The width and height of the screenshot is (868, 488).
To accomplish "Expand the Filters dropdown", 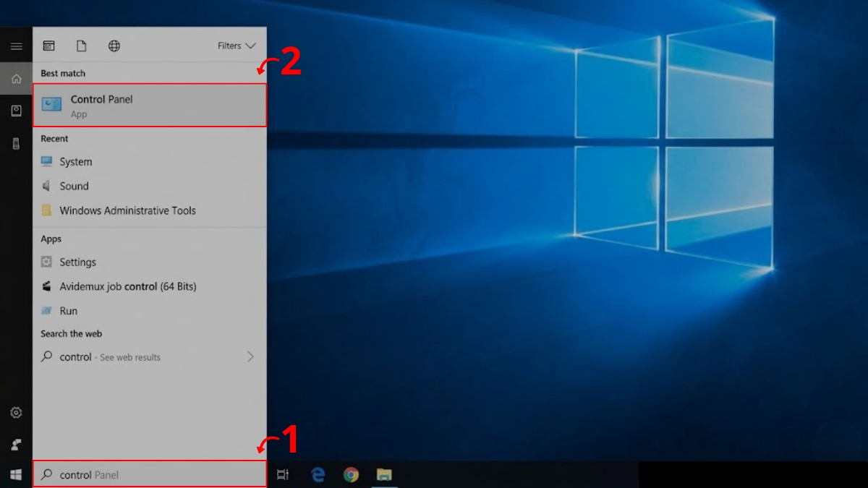I will (x=237, y=46).
